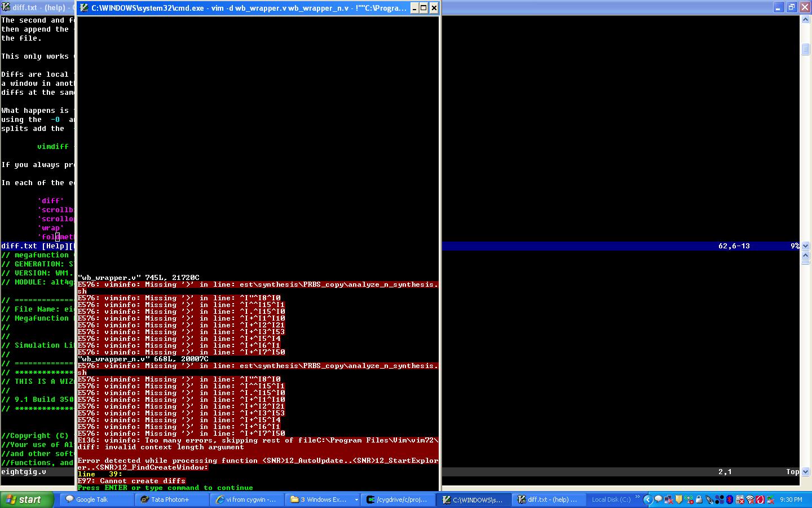Image resolution: width=812 pixels, height=508 pixels.
Task: Open the Local Disk (C:) taskbar toolbar
Action: (x=611, y=500)
